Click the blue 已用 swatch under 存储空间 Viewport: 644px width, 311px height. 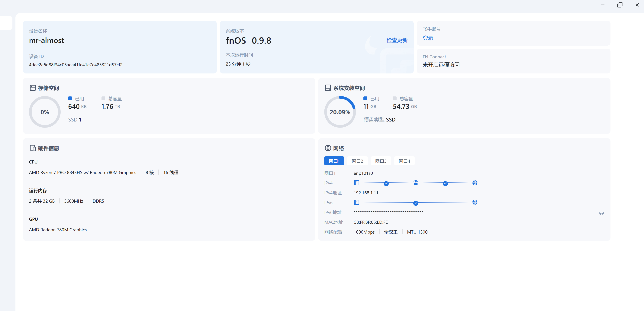70,98
